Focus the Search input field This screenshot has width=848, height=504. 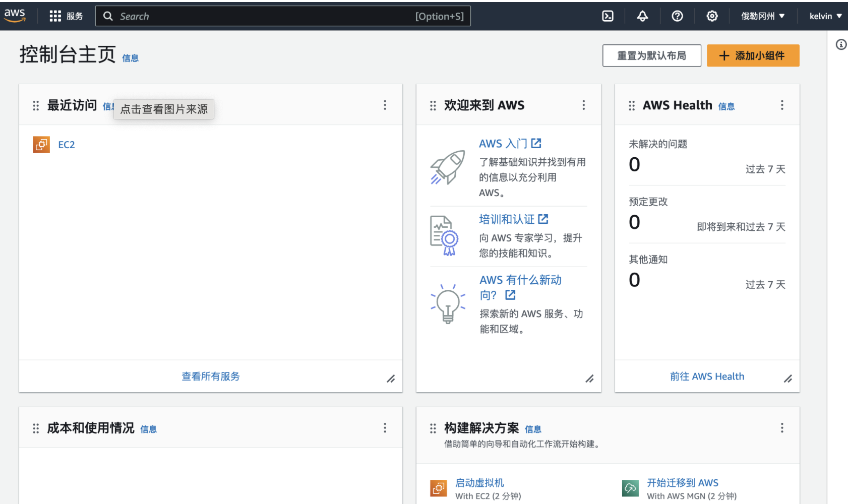pyautogui.click(x=283, y=16)
